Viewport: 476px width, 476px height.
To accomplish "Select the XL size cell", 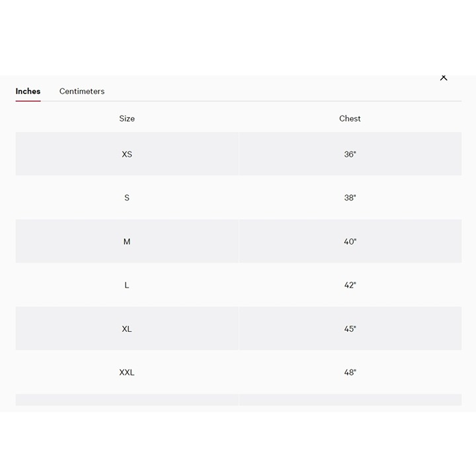I will click(x=127, y=329).
